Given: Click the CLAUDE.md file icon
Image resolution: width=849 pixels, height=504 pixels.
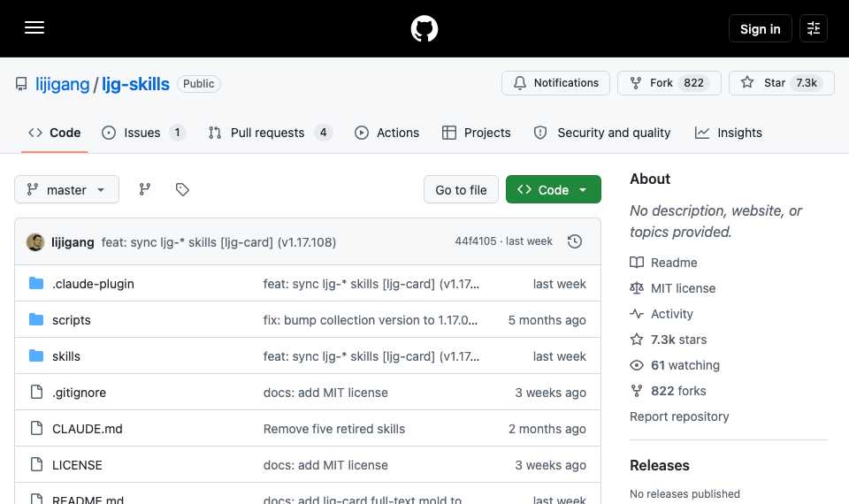Looking at the screenshot, I should pyautogui.click(x=36, y=428).
